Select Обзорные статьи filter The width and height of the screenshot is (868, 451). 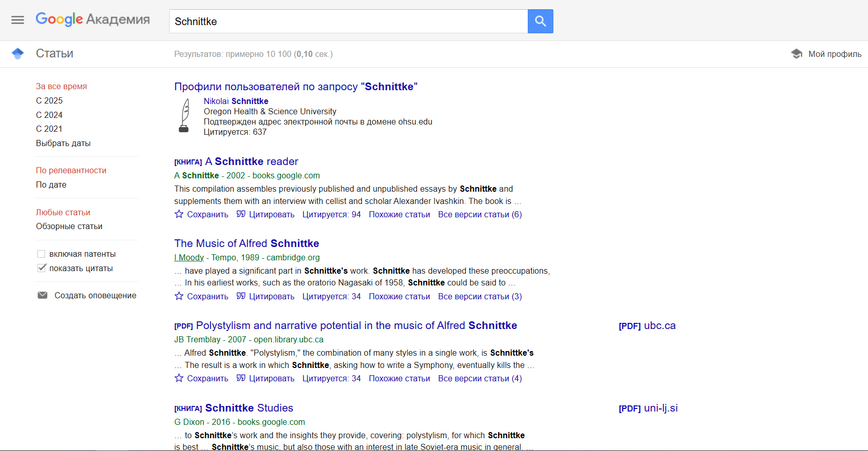(x=69, y=226)
